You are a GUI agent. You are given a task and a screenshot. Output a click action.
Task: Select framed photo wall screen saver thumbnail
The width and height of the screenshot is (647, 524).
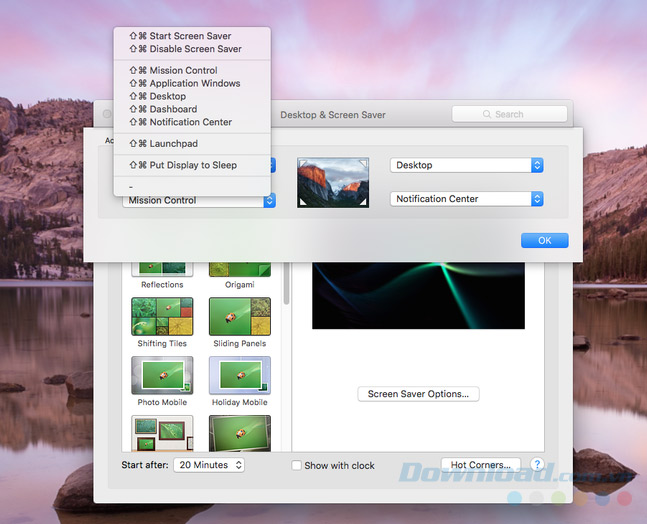tap(162, 433)
